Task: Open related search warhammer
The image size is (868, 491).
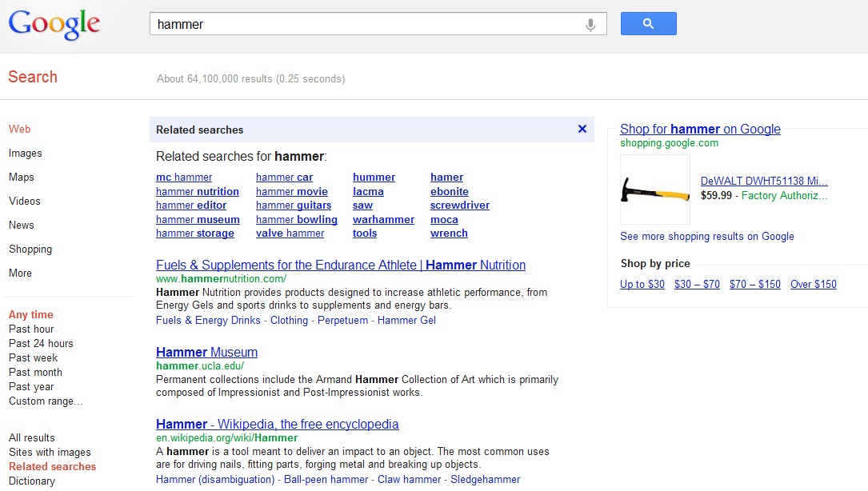Action: pyautogui.click(x=384, y=219)
